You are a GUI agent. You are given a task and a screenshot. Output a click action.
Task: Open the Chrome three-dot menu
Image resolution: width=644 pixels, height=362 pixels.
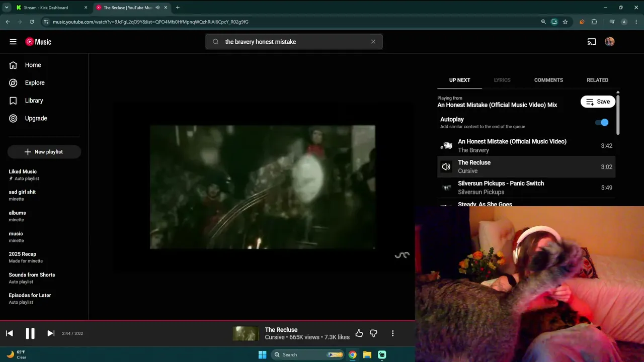click(636, 22)
